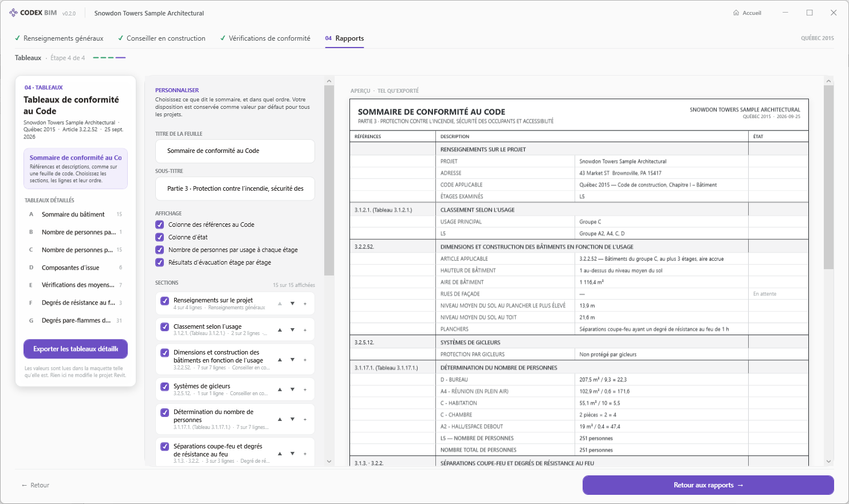Open 'Conseiller en construction' step tab
Viewport: 849px width, 504px height.
click(x=162, y=38)
